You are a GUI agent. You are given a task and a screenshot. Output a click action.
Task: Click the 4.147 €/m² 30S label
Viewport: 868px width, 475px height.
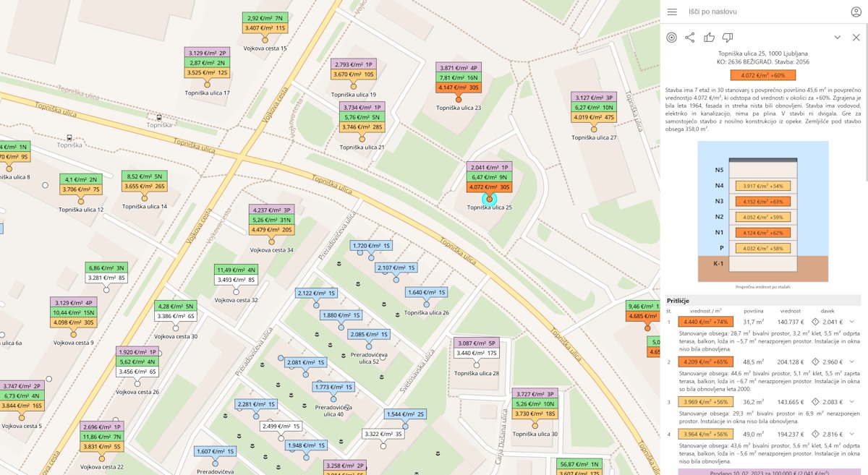pos(459,87)
